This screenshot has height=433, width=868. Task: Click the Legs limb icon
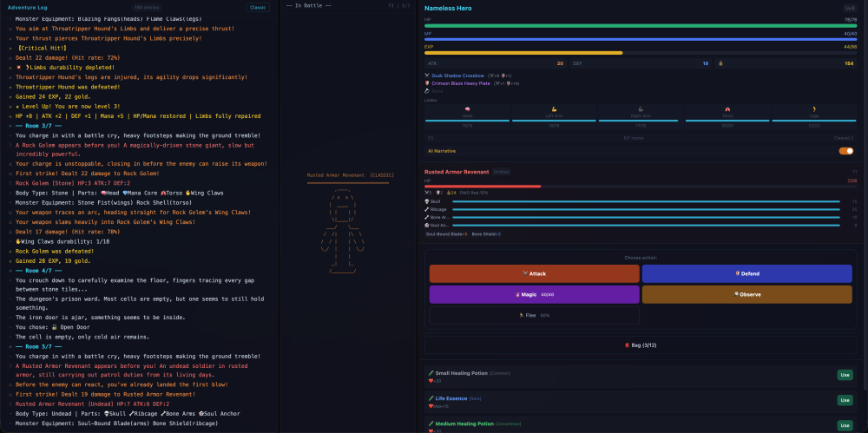(813, 109)
